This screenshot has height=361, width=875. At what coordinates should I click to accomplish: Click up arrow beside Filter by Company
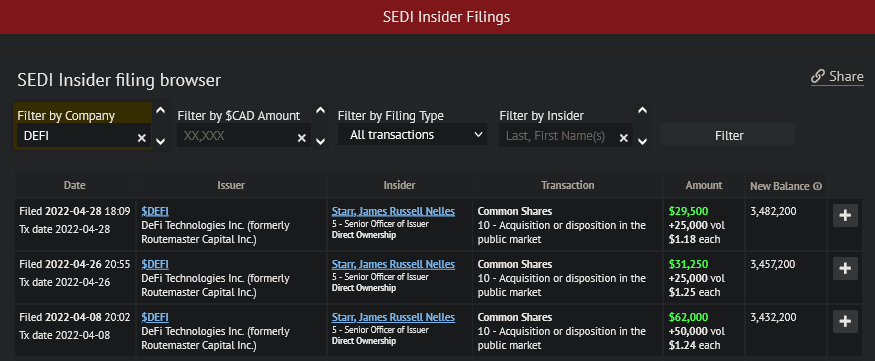tap(160, 110)
